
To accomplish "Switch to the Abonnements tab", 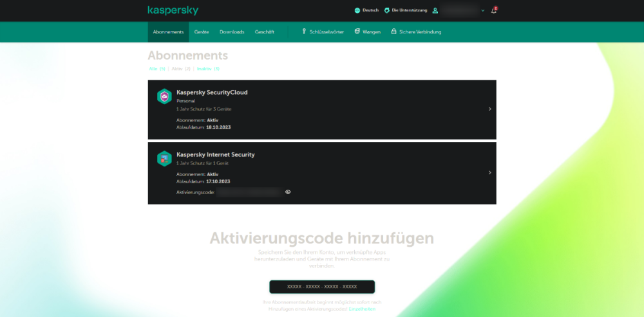I will coord(168,32).
